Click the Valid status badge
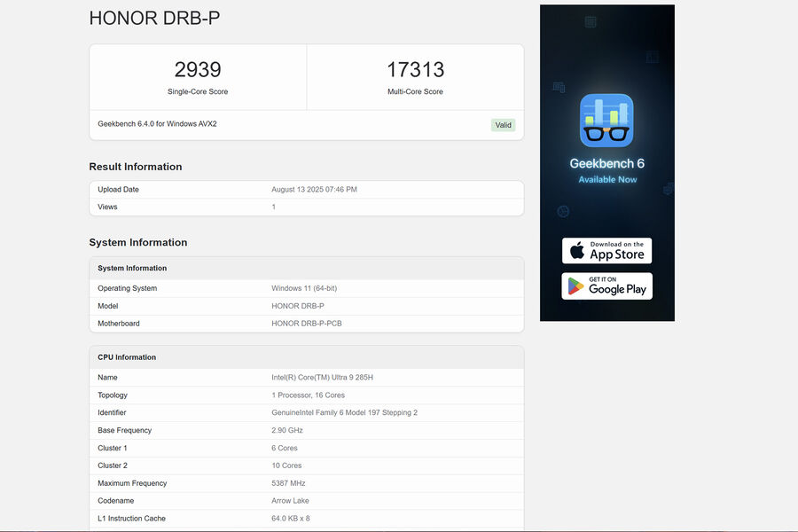Screen dimensions: 798x532 (503, 125)
